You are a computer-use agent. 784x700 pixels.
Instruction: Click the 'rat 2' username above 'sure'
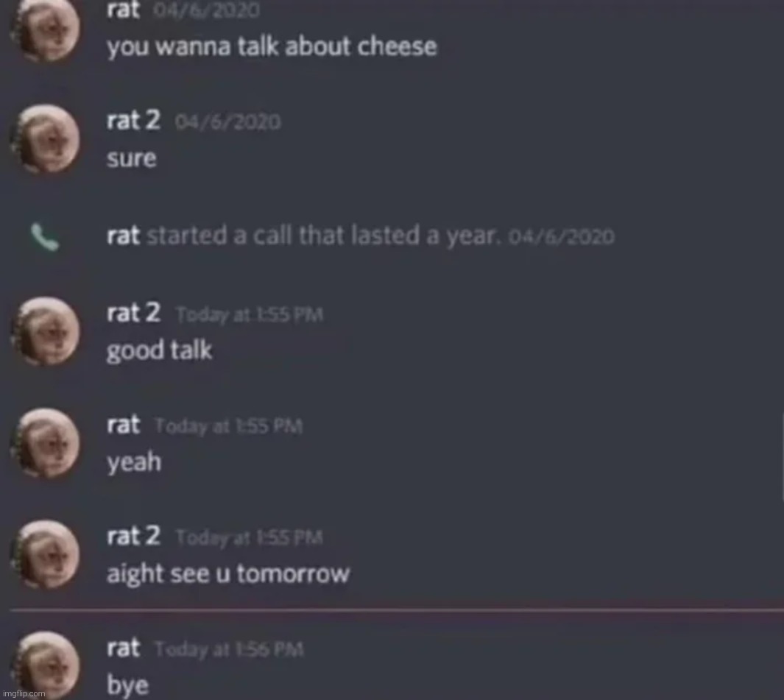point(133,121)
